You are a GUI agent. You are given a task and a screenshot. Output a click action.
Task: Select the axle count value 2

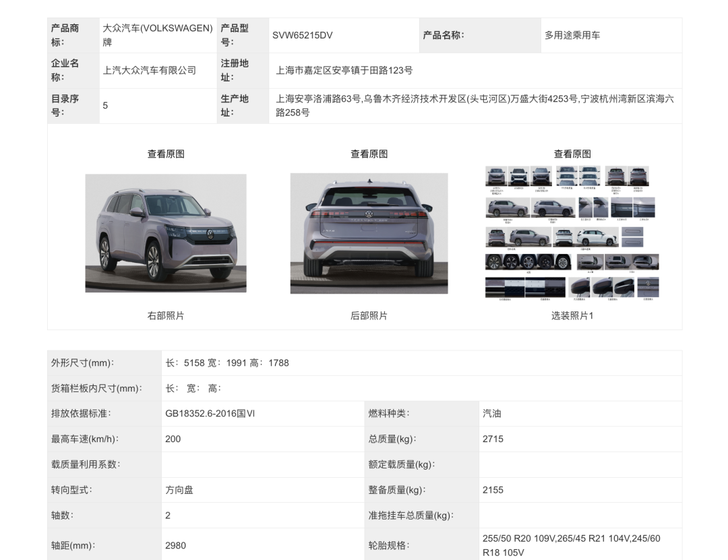click(x=168, y=516)
